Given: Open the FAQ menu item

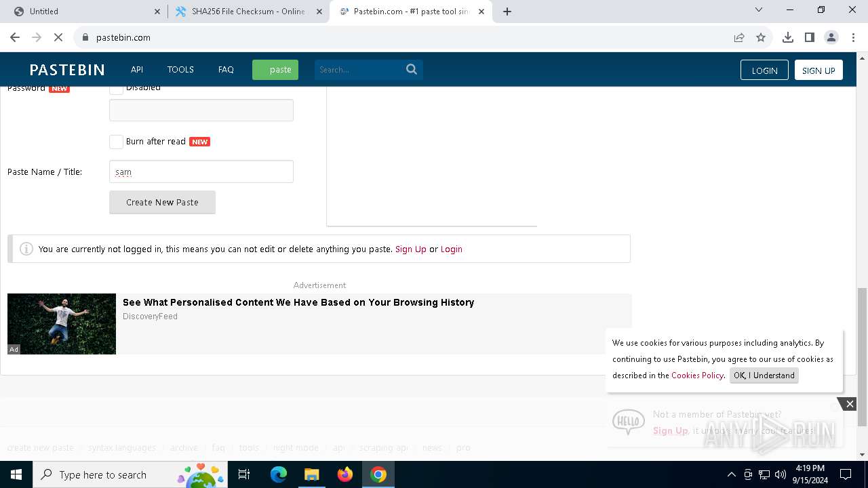Looking at the screenshot, I should [x=226, y=70].
